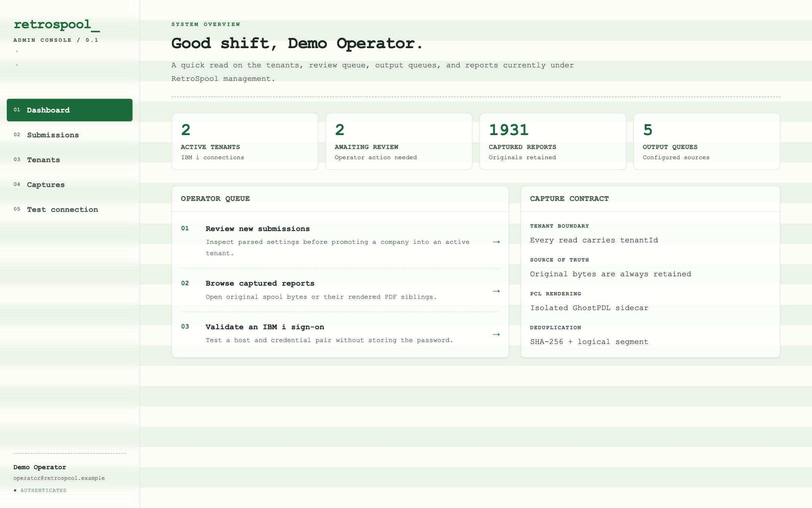Click the PCL Rendering label
Screen dimensions: 812x508
click(x=556, y=294)
